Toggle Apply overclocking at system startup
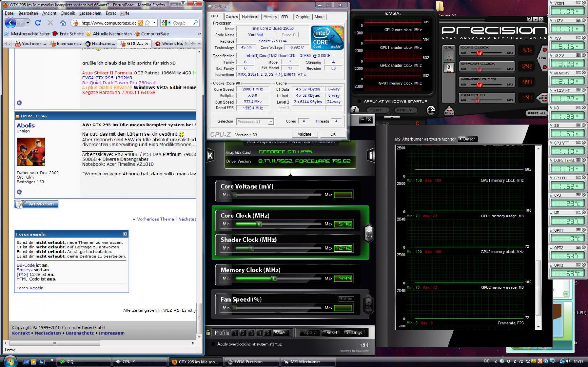588x367 pixels. coord(213,344)
